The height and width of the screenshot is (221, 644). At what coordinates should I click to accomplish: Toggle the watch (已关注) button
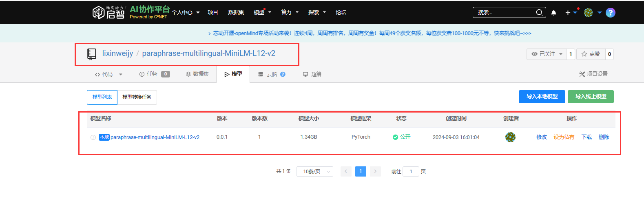pos(547,54)
